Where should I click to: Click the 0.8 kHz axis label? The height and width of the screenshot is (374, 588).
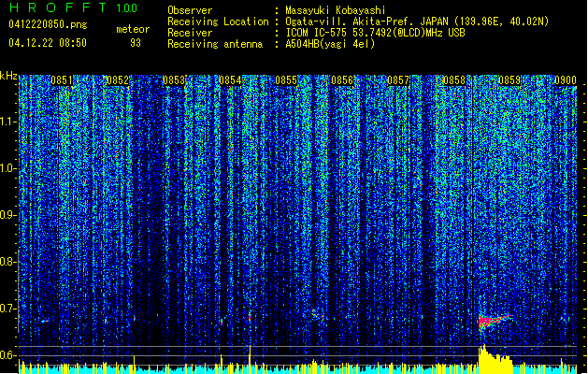[8, 262]
